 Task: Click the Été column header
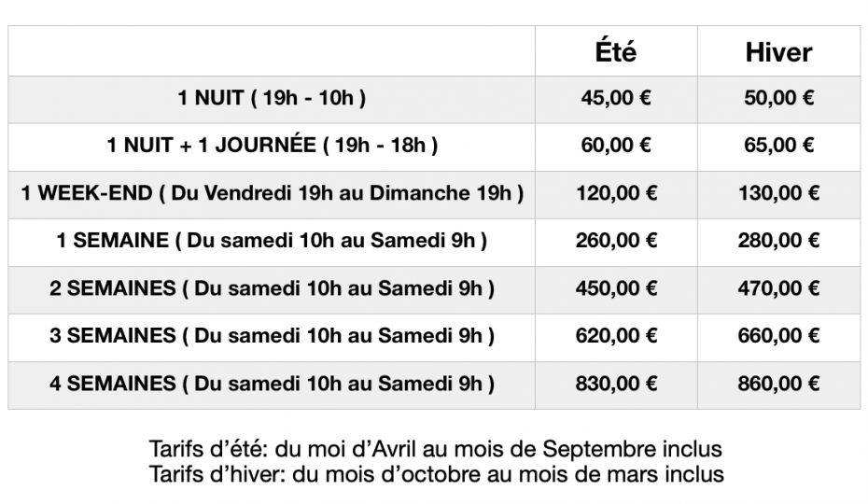(x=615, y=52)
